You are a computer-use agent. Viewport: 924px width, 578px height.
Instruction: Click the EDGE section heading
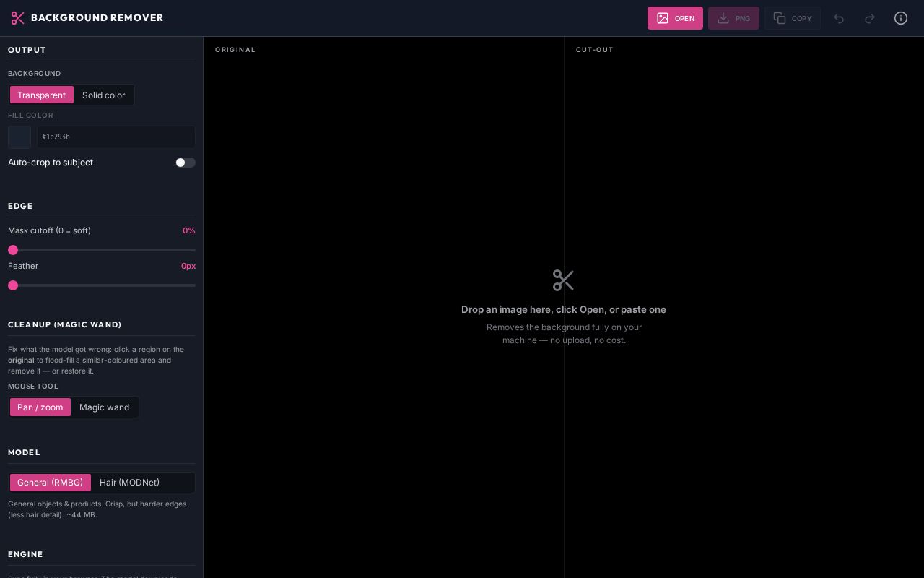point(20,206)
